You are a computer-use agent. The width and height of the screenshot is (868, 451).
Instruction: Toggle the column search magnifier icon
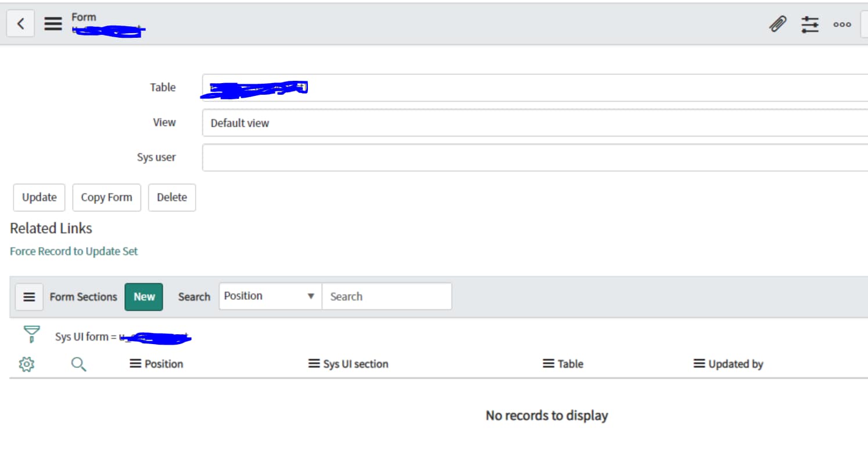tap(78, 364)
